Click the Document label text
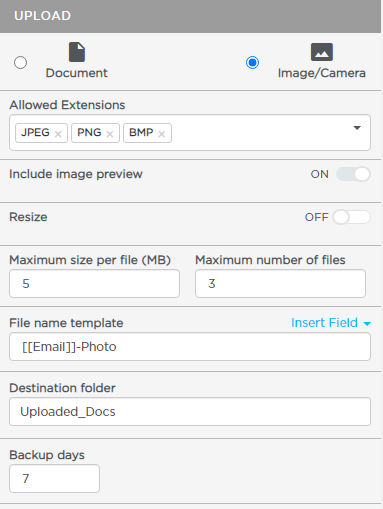Viewport: 383px width, 509px height. [x=77, y=73]
